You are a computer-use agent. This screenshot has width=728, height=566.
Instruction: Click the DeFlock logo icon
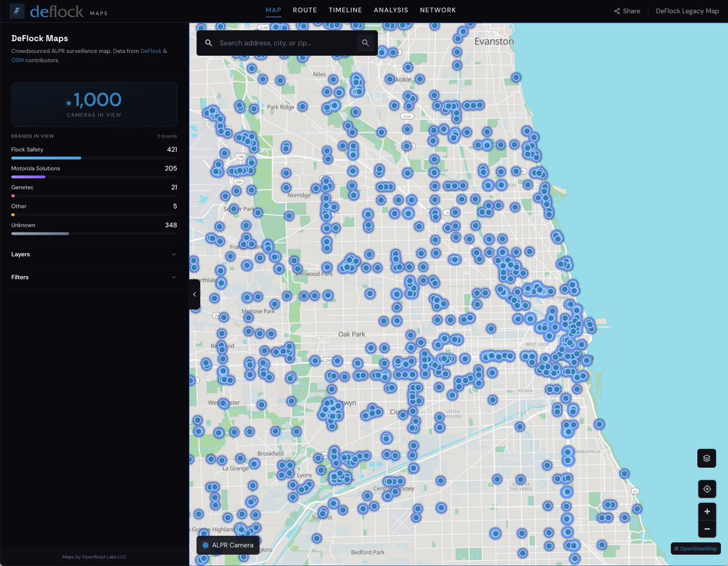18,11
